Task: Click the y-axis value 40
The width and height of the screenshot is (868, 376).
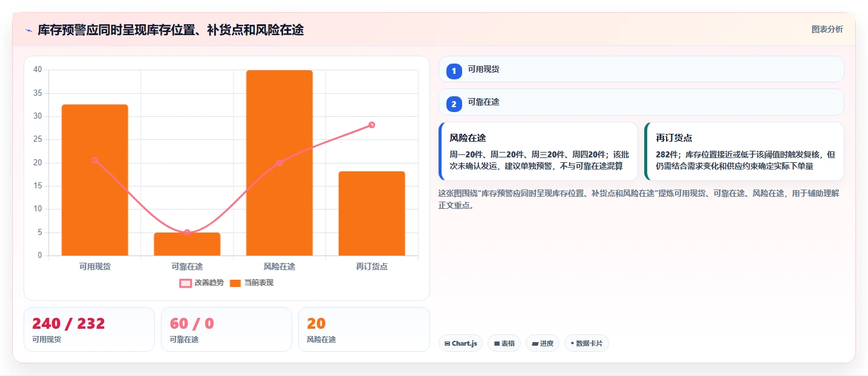Action: (38, 70)
